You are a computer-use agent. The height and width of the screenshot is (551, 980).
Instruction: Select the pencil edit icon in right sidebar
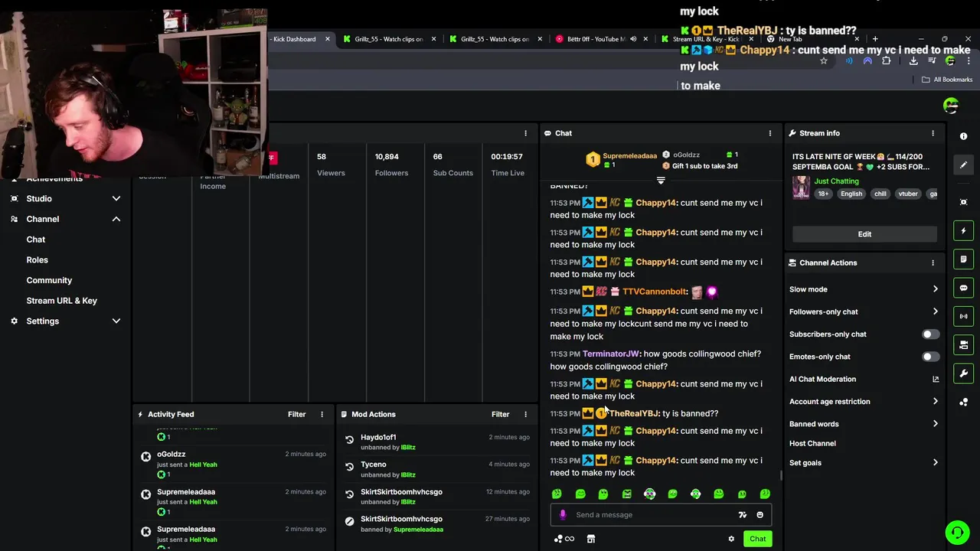point(963,165)
